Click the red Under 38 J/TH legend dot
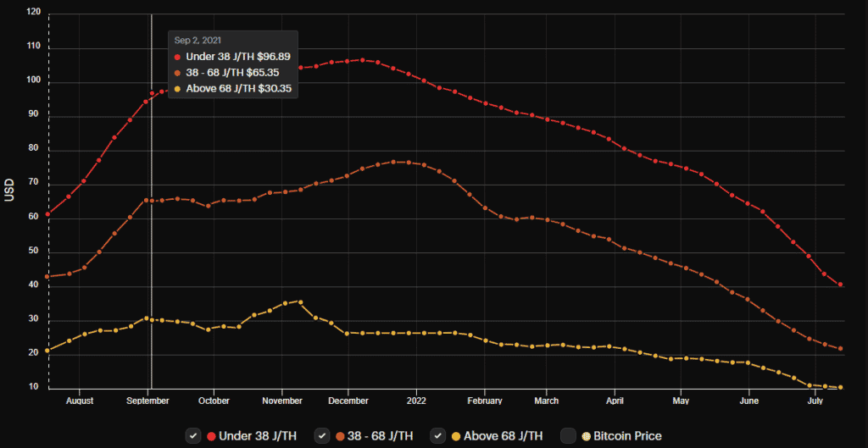The width and height of the screenshot is (868, 448). pos(211,435)
